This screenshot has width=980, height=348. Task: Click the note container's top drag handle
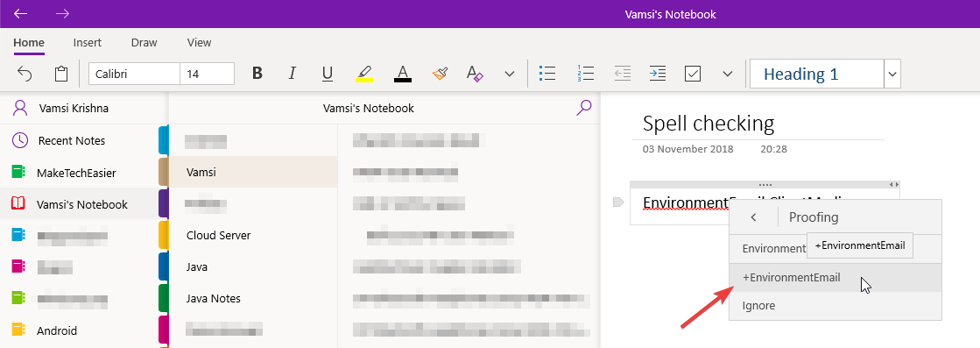point(765,185)
